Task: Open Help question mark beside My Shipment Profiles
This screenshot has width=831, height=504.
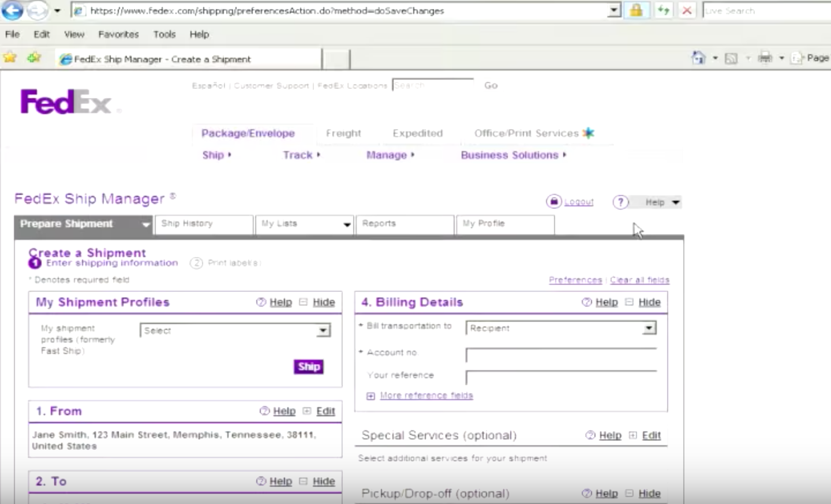Action: tap(261, 302)
